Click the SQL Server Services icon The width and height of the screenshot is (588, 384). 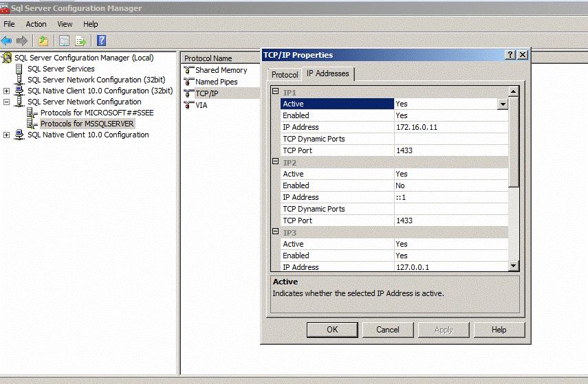coord(19,69)
